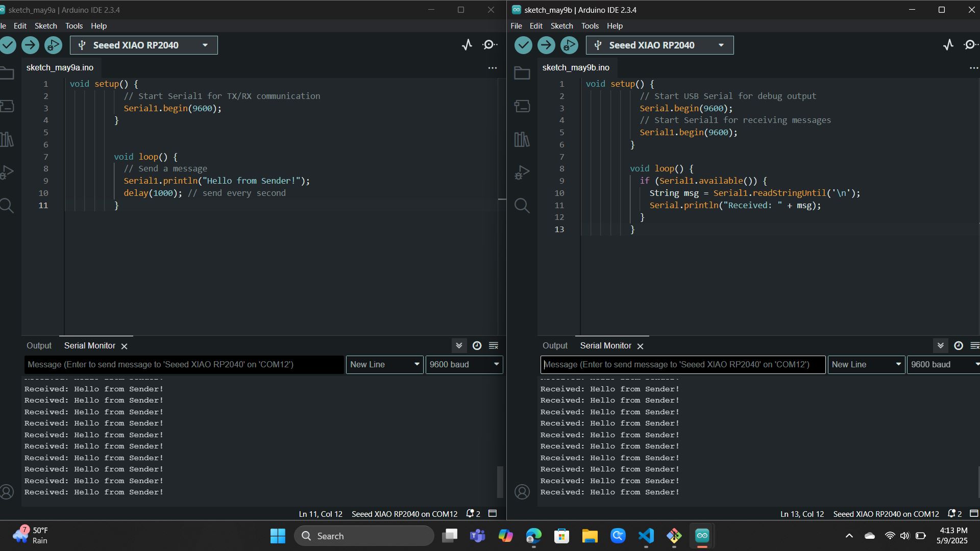Open New Line dropdown in sketch_may9a monitor
Screen dimensions: 980x551
coord(385,364)
